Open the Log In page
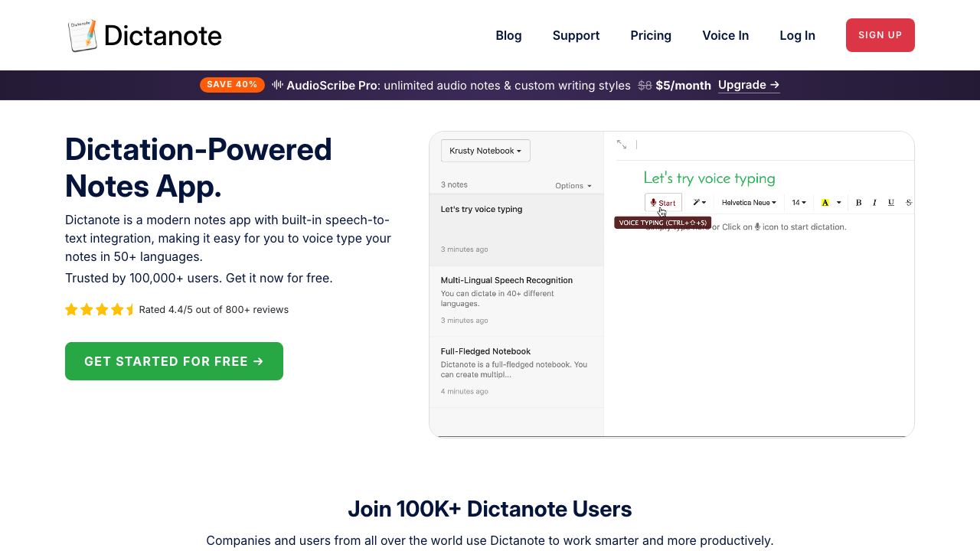Image resolution: width=980 pixels, height=551 pixels. (x=797, y=35)
